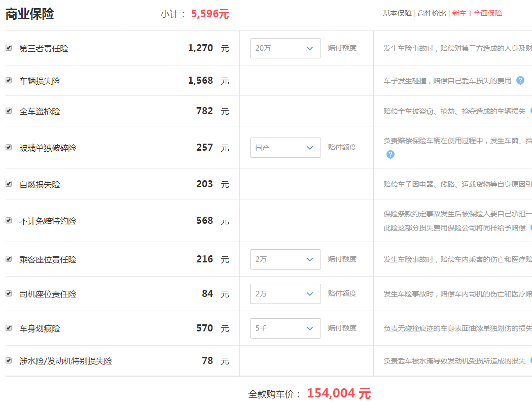532x403 pixels.
Task: Click the 全车盗抢险 label text
Action: 40,111
